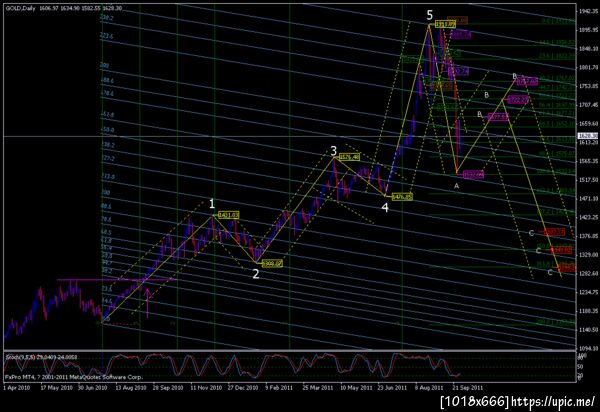
Task: Click the 1753.85 price axis value
Action: point(589,86)
